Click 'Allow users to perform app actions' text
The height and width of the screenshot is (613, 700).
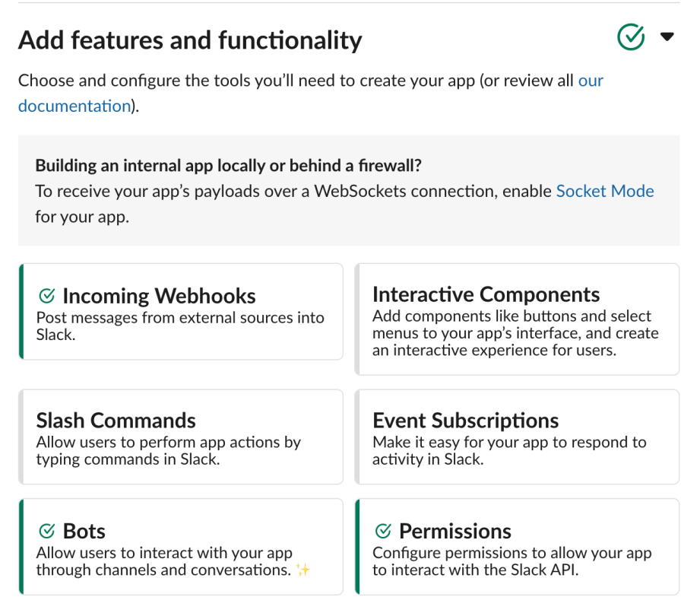coord(169,450)
